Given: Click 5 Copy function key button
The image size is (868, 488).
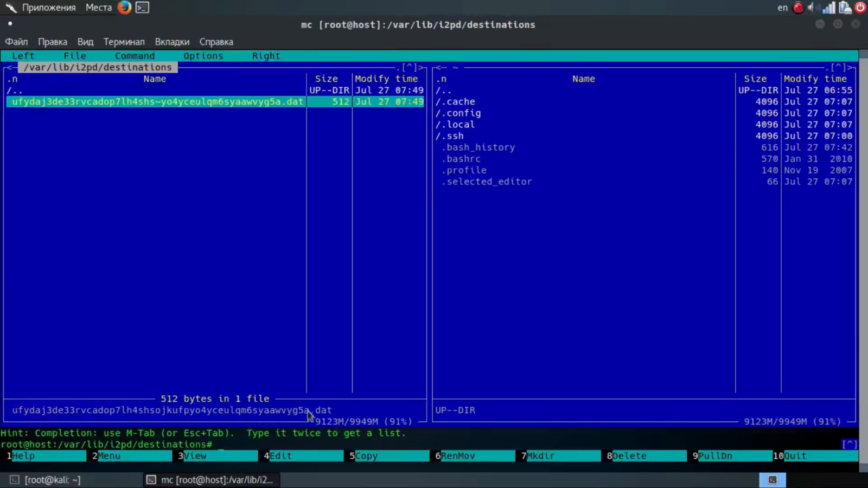Looking at the screenshot, I should click(x=389, y=455).
